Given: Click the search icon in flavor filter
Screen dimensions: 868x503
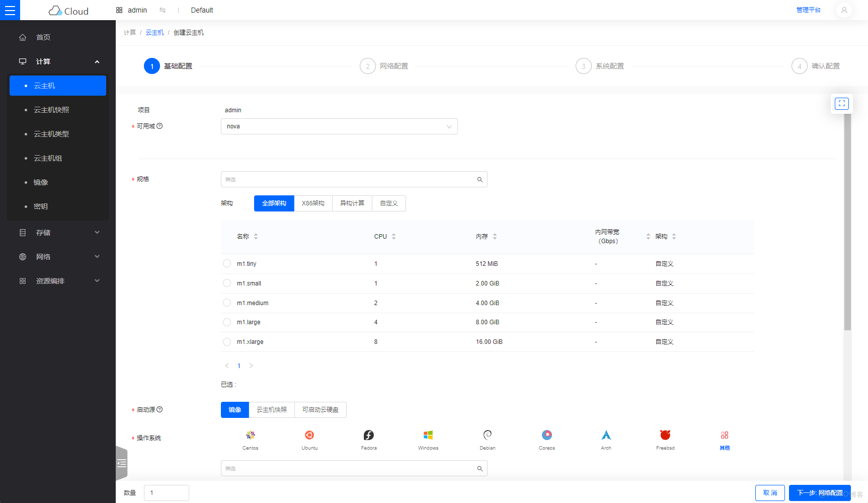Looking at the screenshot, I should [x=480, y=180].
